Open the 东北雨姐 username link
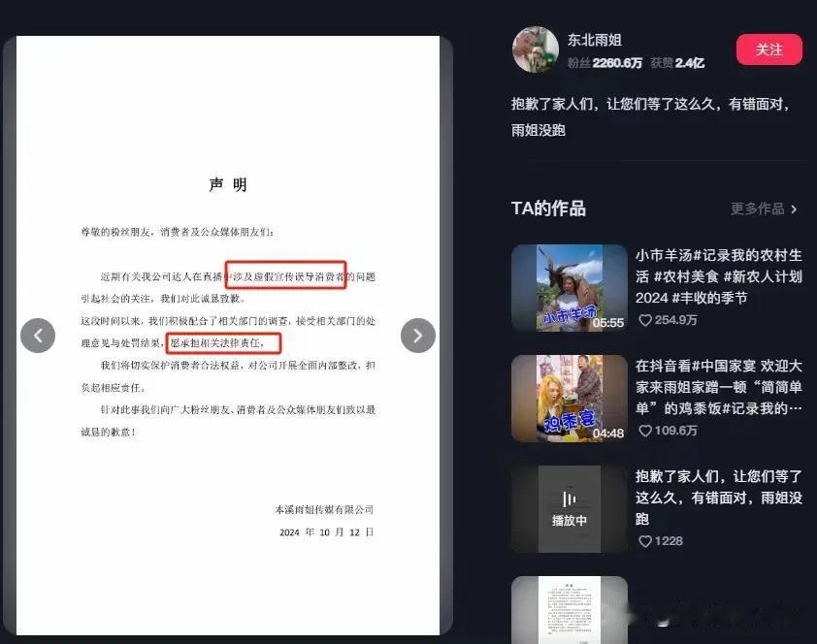This screenshot has width=817, height=644. pos(594,40)
